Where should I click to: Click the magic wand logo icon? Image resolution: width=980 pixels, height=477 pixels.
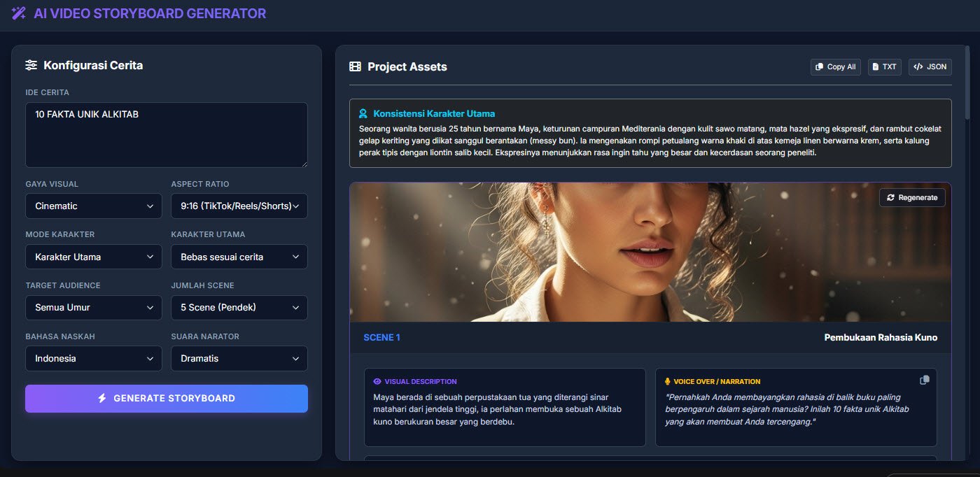coord(19,13)
